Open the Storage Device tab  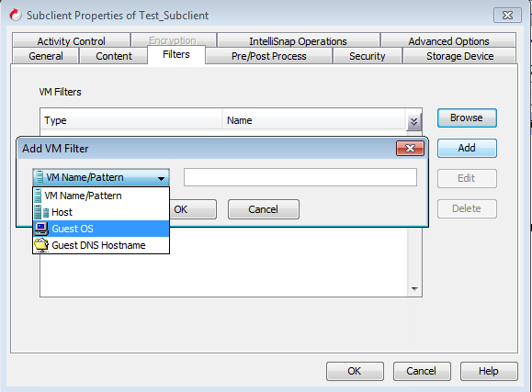[459, 56]
